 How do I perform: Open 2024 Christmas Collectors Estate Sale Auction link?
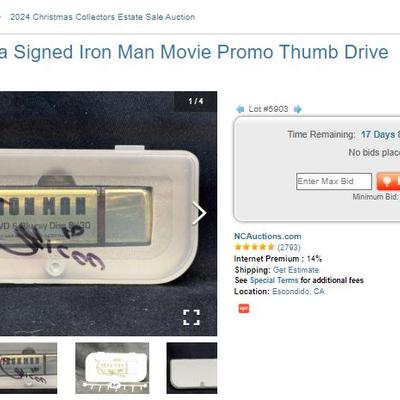[x=103, y=17]
